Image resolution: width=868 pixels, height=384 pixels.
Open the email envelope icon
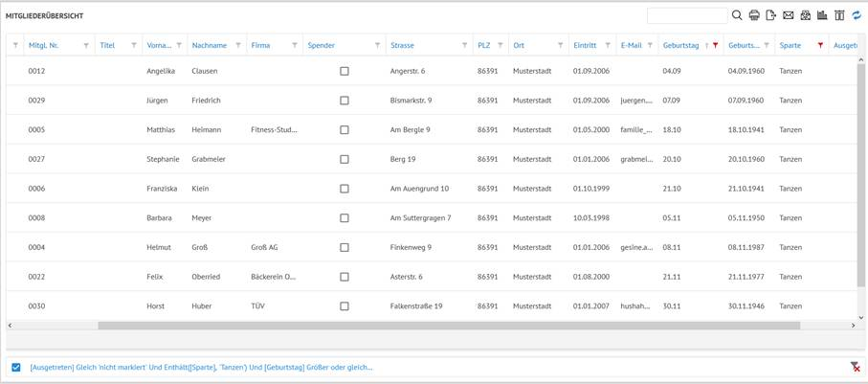tap(789, 15)
